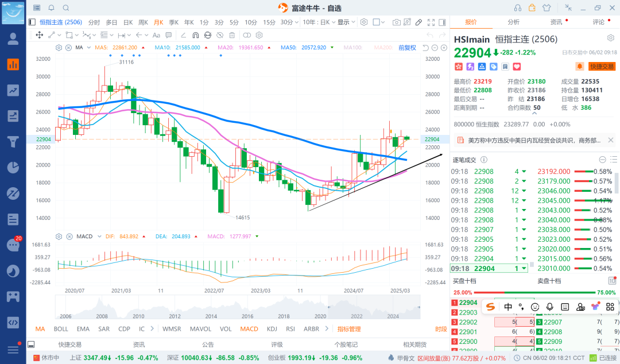The image size is (620, 364).
Task: Click the 快捷交易 orange button
Action: (x=602, y=67)
